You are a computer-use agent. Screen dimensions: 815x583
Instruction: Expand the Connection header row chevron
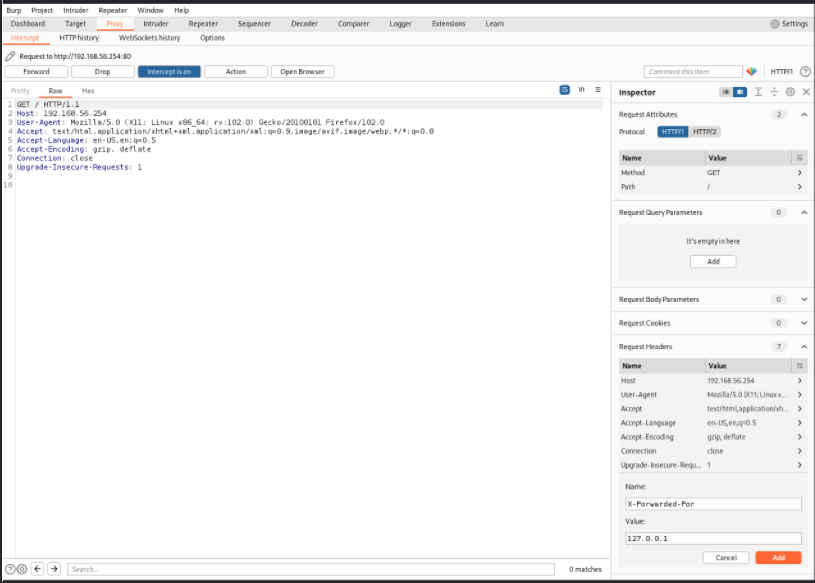(x=799, y=451)
